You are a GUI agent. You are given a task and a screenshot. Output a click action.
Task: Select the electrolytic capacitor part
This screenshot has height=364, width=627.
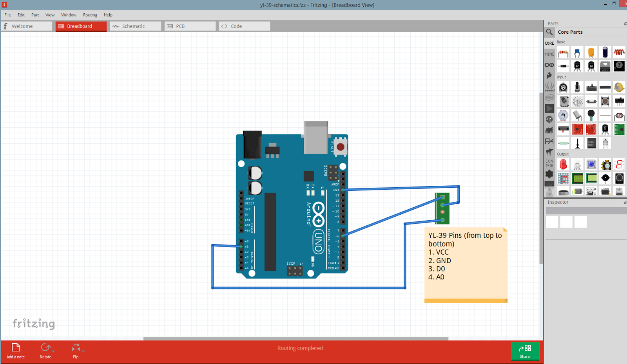coord(605,53)
